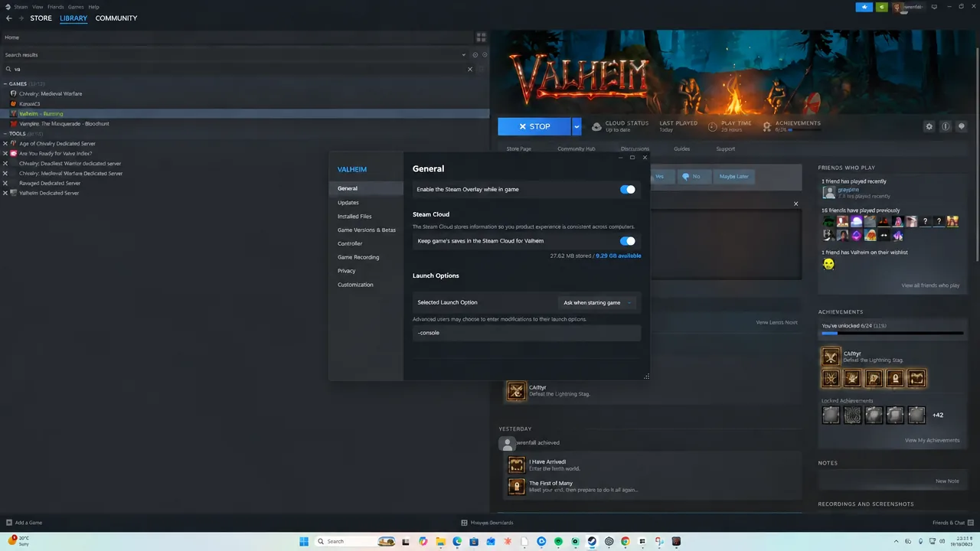Open the Cloud Status cloud icon
The height and width of the screenshot is (551, 980).
pos(595,126)
